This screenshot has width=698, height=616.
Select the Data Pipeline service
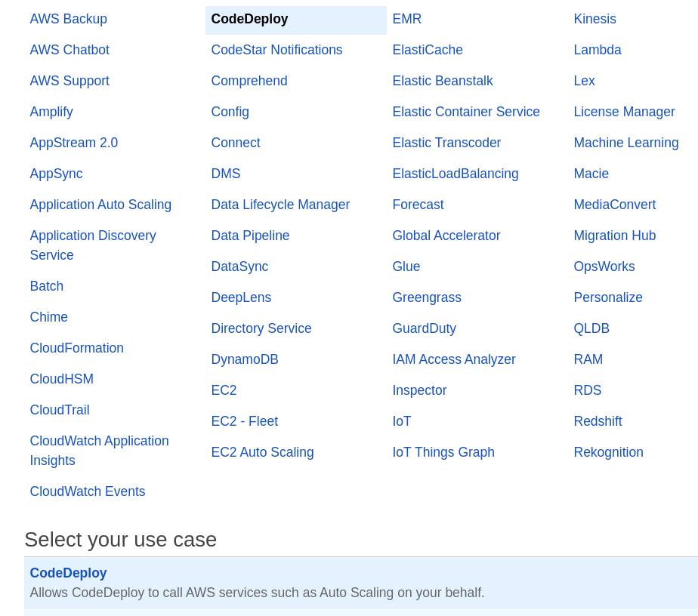pos(250,236)
